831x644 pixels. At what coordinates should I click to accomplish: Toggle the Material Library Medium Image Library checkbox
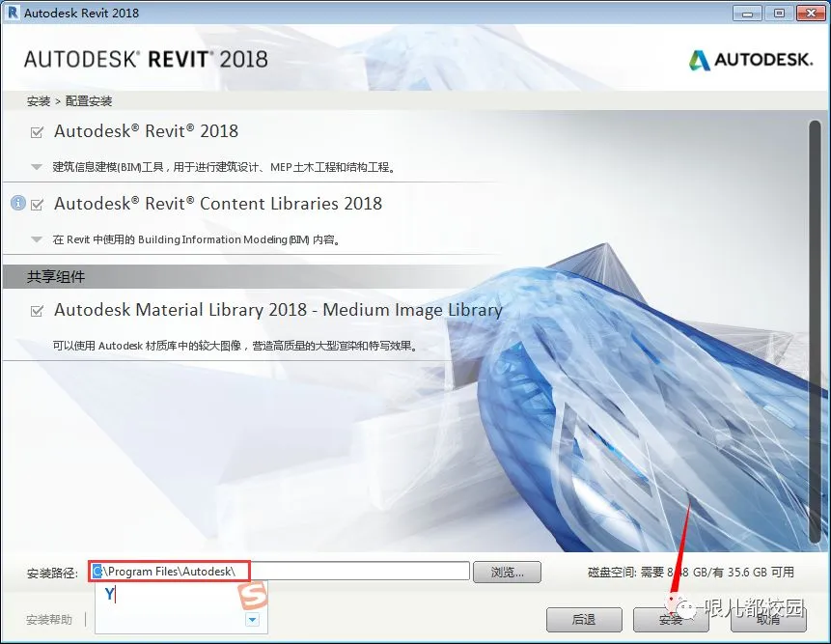[37, 311]
